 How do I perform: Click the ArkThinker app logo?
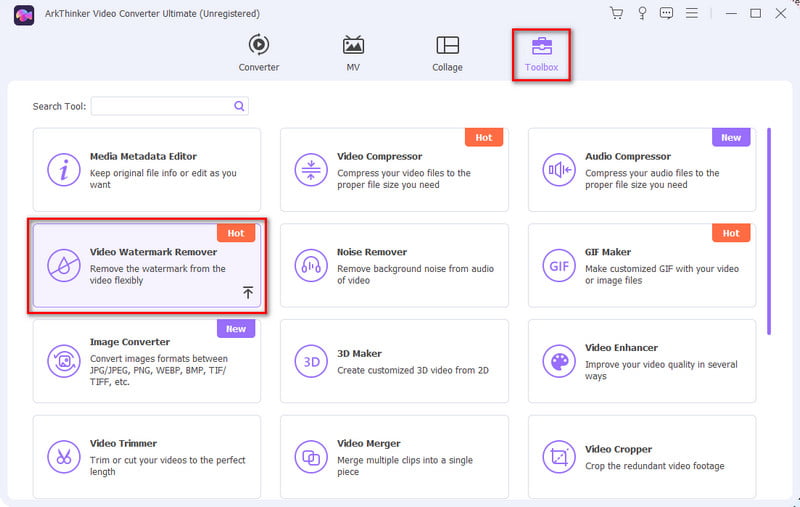pyautogui.click(x=24, y=15)
